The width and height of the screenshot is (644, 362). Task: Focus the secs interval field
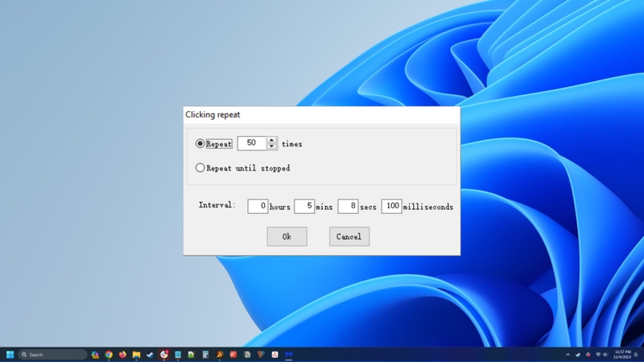pos(348,206)
